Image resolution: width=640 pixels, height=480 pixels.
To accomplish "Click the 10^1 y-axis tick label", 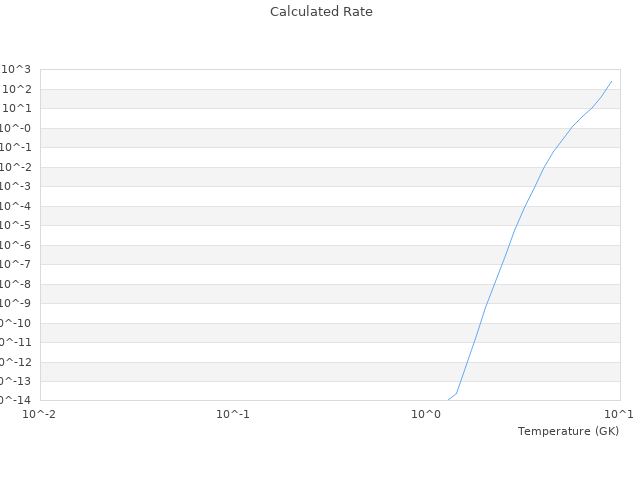I will (16, 108).
